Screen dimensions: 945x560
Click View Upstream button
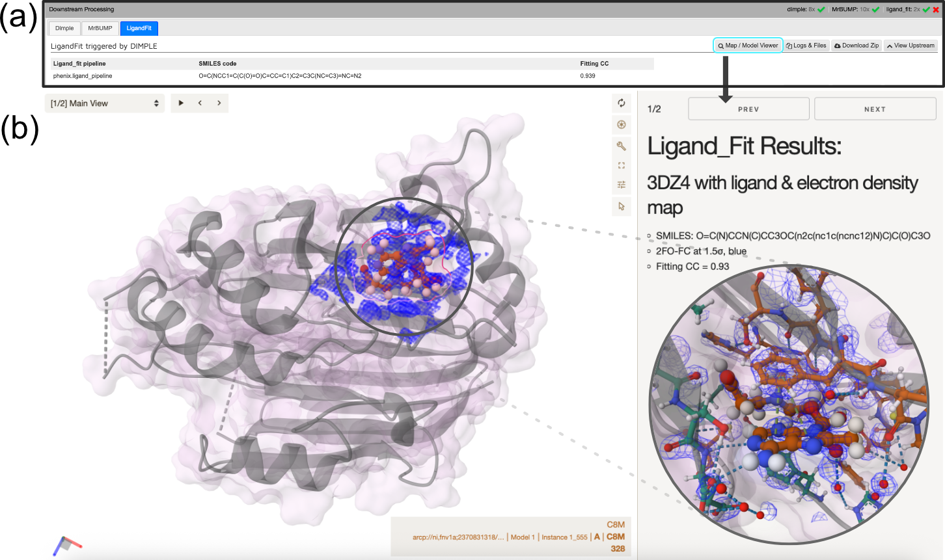911,46
